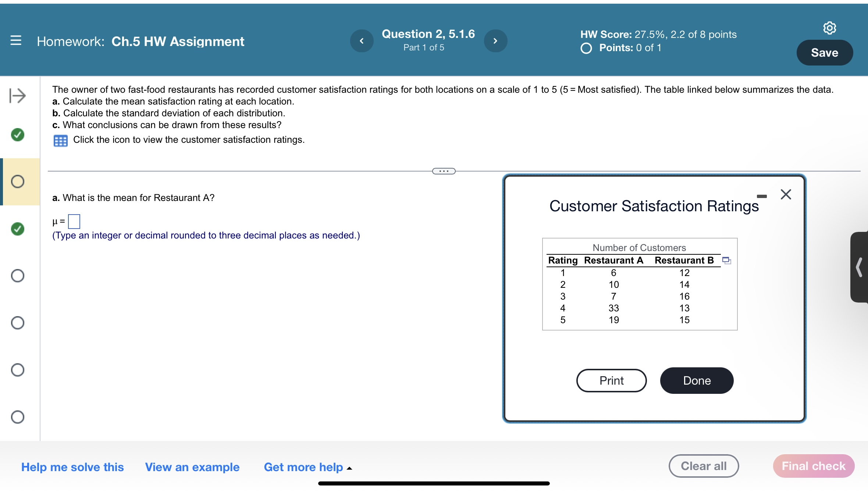
Task: Open the hamburger menu next to Homework
Action: click(x=16, y=40)
